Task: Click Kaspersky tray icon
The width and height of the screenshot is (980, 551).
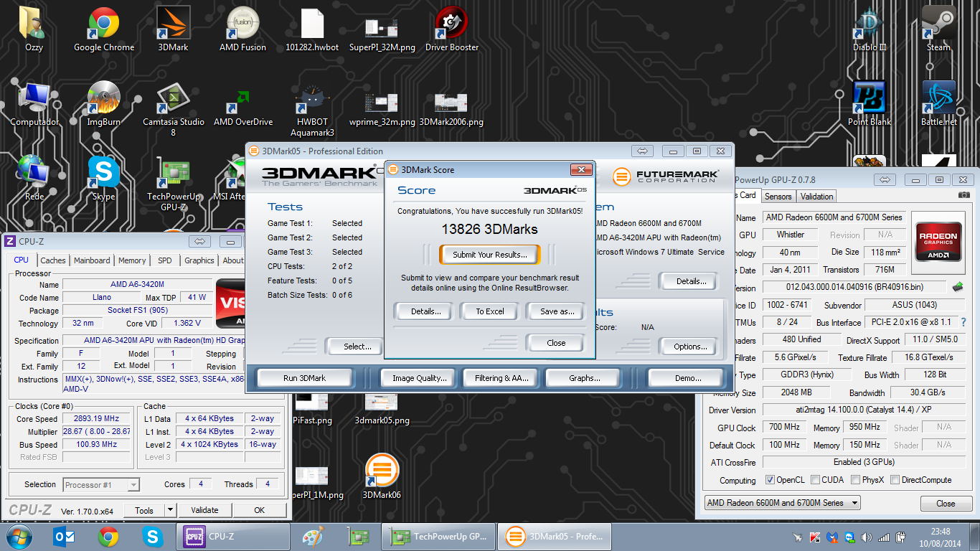Action: (x=815, y=537)
